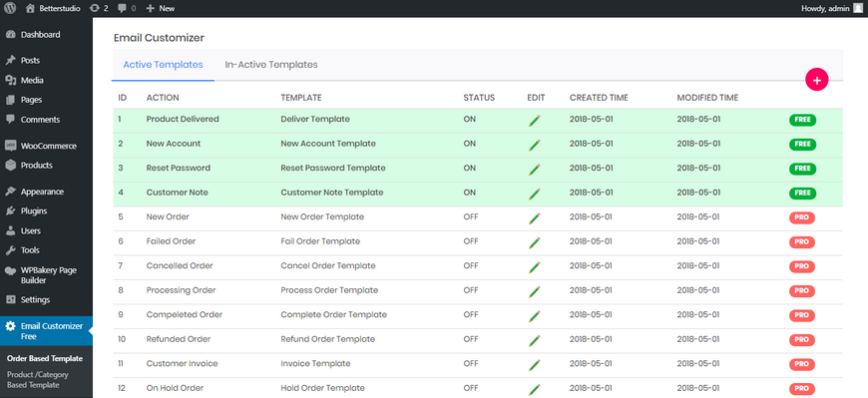868x398 pixels.
Task: Click the Email Customizer page heading
Action: [159, 38]
